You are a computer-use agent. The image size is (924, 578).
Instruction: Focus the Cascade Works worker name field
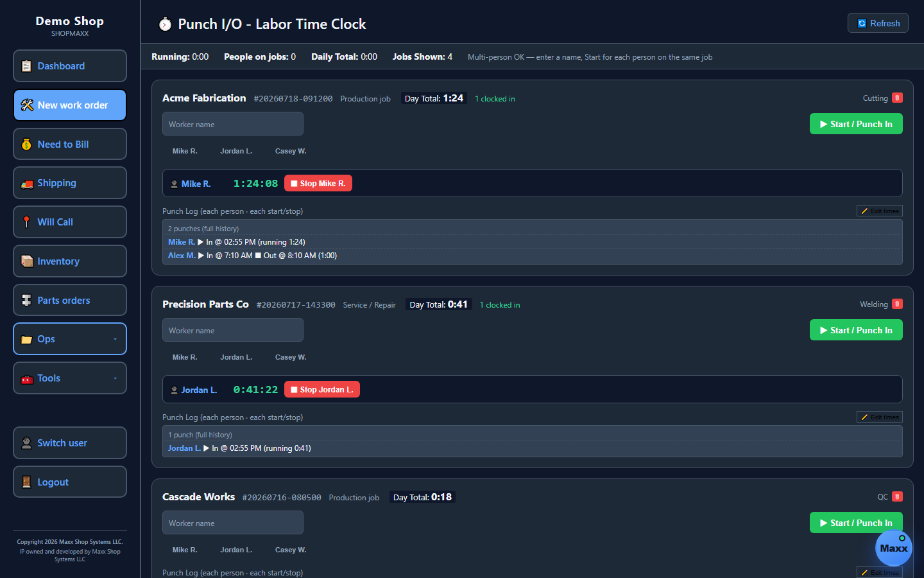coord(233,523)
